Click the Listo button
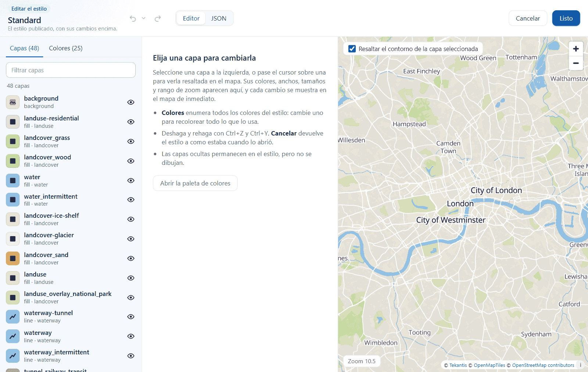The height and width of the screenshot is (372, 588). pyautogui.click(x=566, y=18)
